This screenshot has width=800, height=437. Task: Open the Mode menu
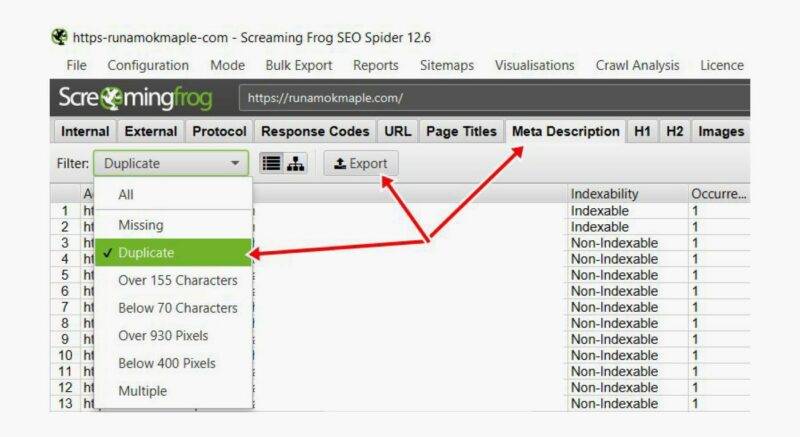click(x=228, y=65)
